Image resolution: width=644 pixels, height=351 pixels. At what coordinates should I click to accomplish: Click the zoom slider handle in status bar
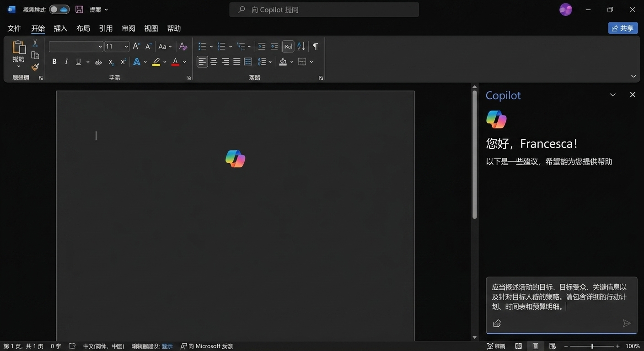(592, 346)
